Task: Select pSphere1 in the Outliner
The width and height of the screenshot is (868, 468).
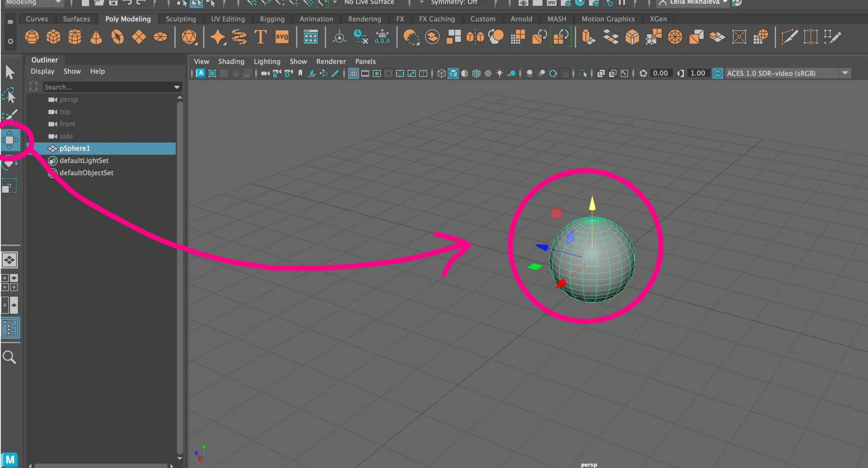Action: coord(101,148)
